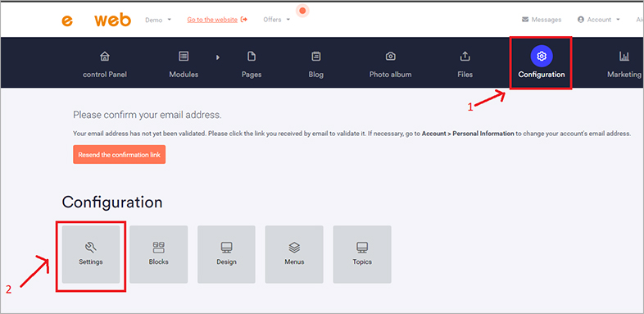Click the Account > Personal Information text
The height and width of the screenshot is (314, 644).
pos(468,134)
